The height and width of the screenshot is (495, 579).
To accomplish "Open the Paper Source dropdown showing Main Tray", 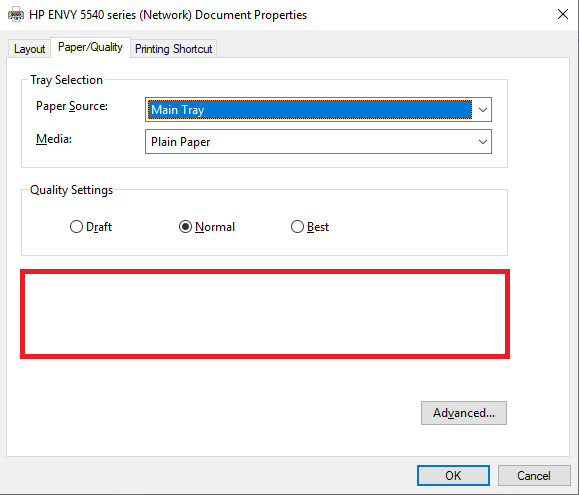I will pos(318,110).
